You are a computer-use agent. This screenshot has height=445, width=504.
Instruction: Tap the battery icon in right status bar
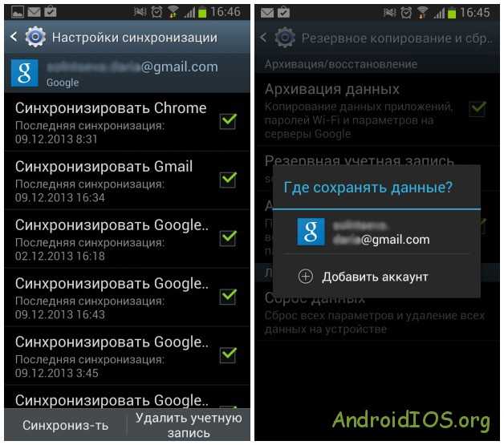tap(452, 13)
